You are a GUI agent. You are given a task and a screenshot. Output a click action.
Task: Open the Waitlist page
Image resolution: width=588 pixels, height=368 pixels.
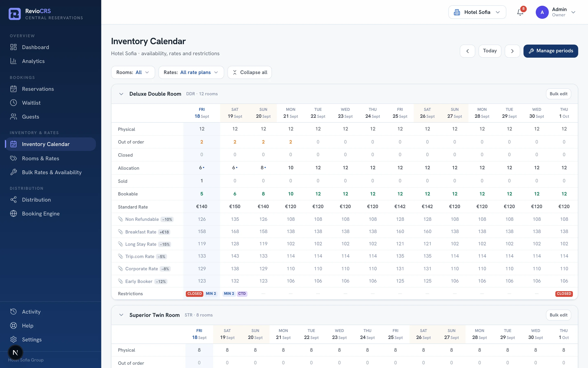click(x=50, y=103)
